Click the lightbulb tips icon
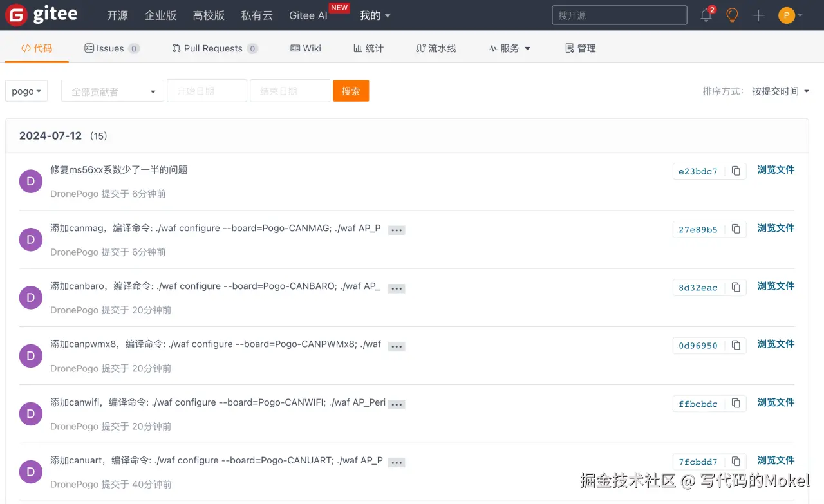This screenshot has width=824, height=504. [732, 15]
